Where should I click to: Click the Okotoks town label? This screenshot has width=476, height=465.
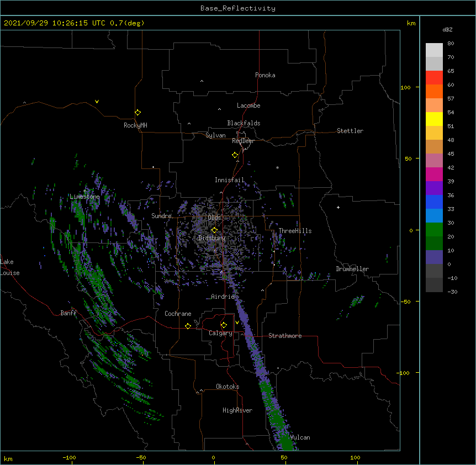coord(228,387)
